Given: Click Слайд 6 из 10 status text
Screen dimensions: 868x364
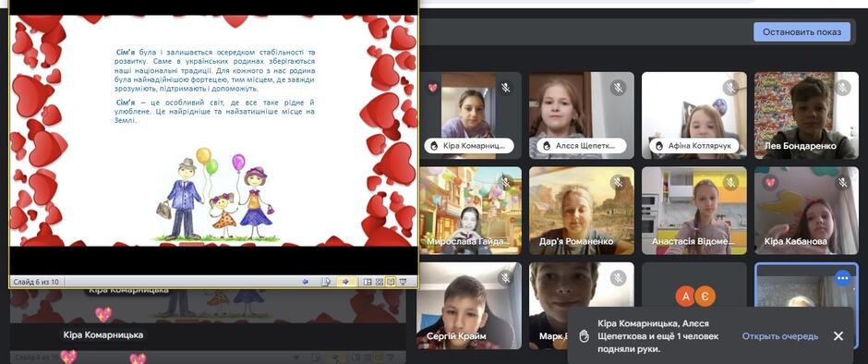Looking at the screenshot, I should [36, 282].
